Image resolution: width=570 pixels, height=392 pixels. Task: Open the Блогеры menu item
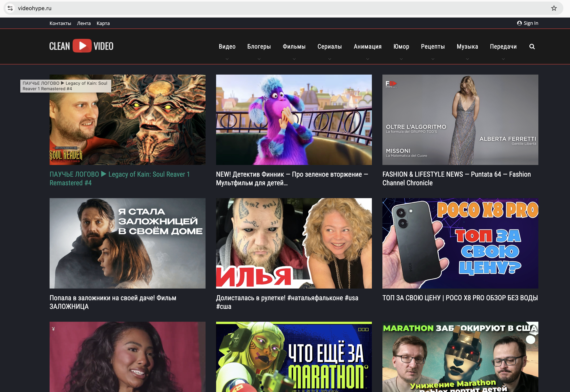259,46
